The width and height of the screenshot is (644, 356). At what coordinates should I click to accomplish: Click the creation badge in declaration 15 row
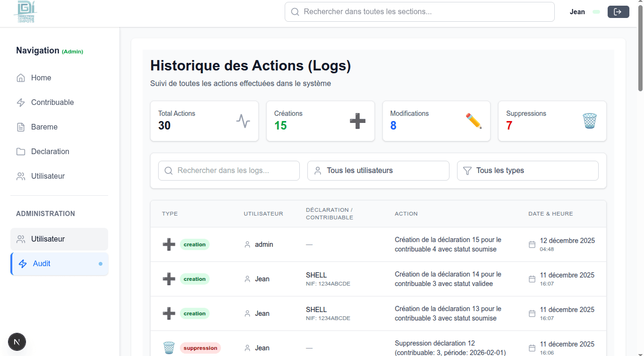click(x=195, y=244)
